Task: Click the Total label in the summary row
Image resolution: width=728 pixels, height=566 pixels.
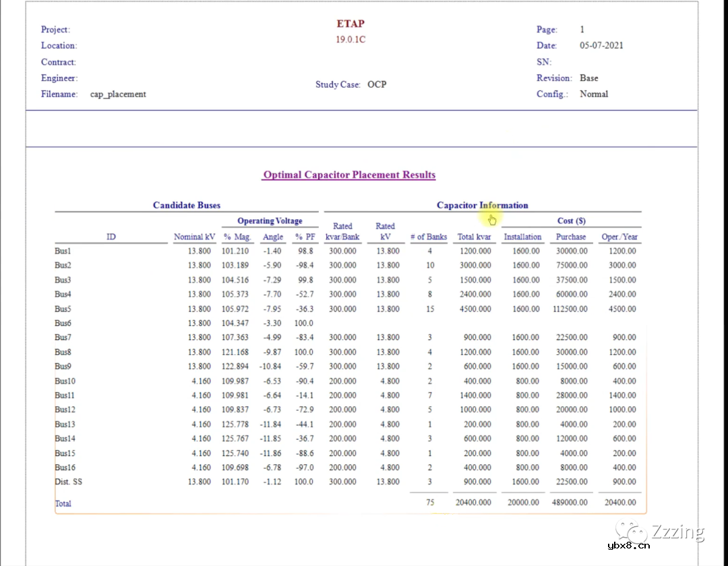Action: pos(63,503)
